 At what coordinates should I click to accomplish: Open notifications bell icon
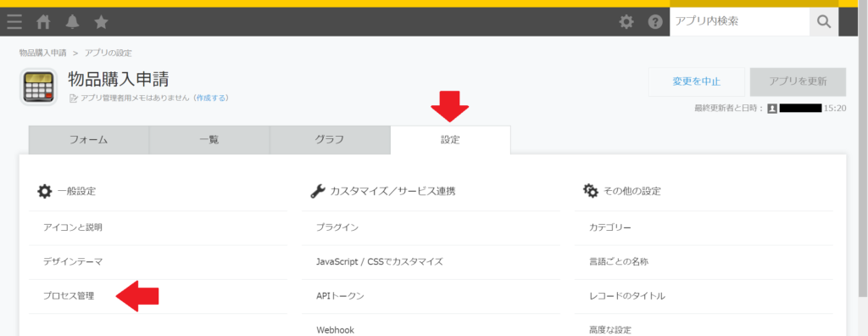click(72, 22)
